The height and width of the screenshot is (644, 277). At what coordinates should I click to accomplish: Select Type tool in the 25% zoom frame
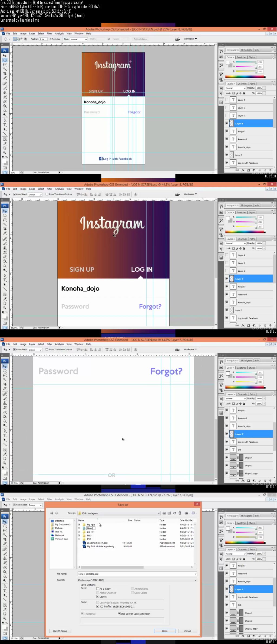pyautogui.click(x=5, y=125)
